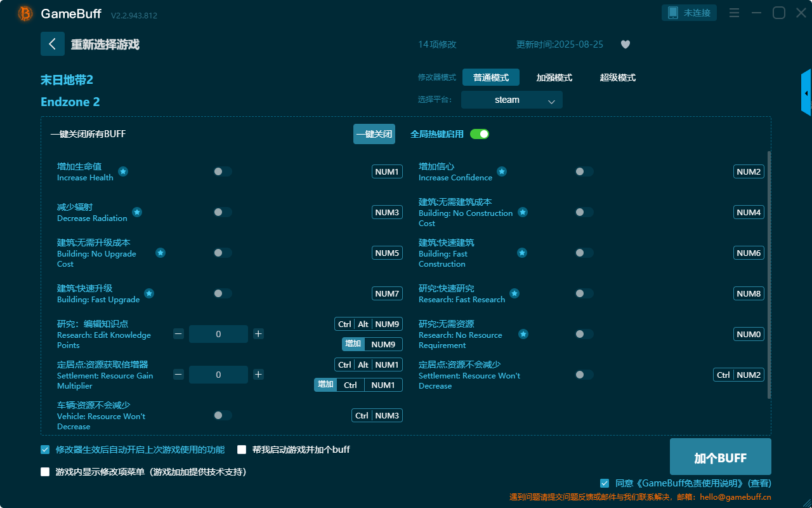The width and height of the screenshot is (812, 508).
Task: Click the NUM5 hotkey button
Action: 387,253
